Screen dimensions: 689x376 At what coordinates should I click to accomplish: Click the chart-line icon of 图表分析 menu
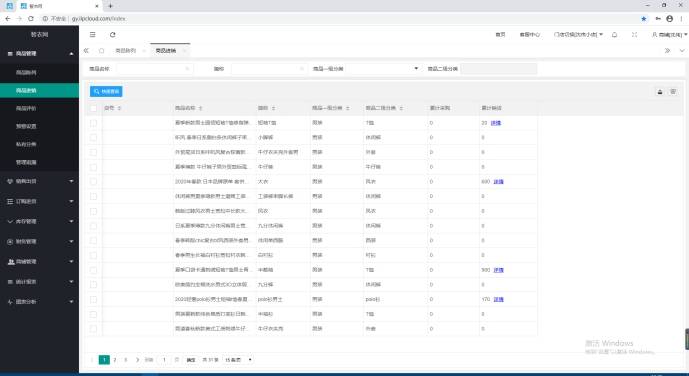coord(10,302)
